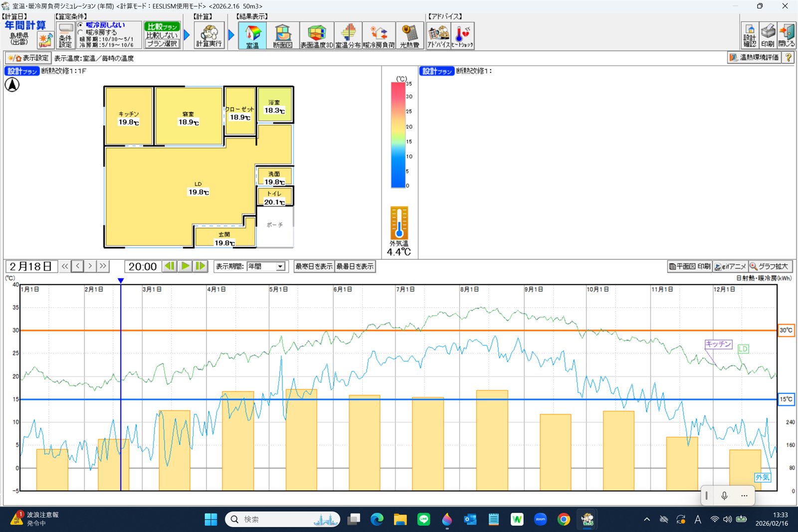Open help with the question mark icon
798x532 pixels.
coord(789,57)
